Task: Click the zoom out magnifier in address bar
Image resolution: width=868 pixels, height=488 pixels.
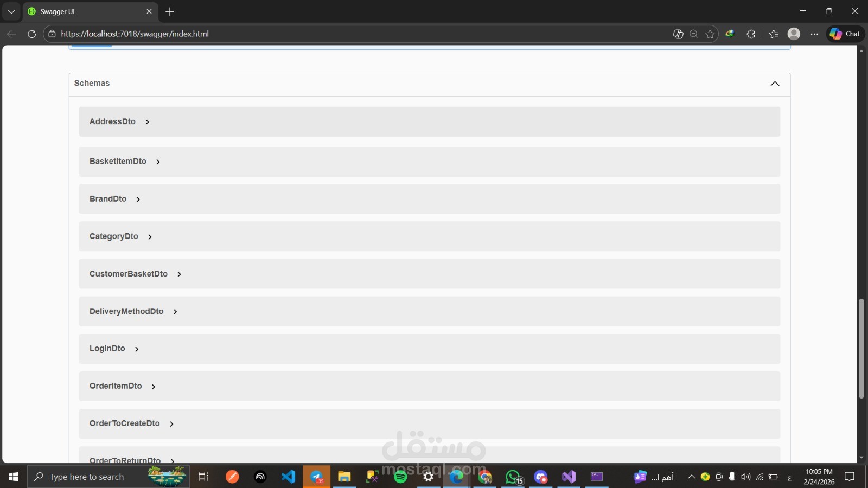Action: click(693, 34)
